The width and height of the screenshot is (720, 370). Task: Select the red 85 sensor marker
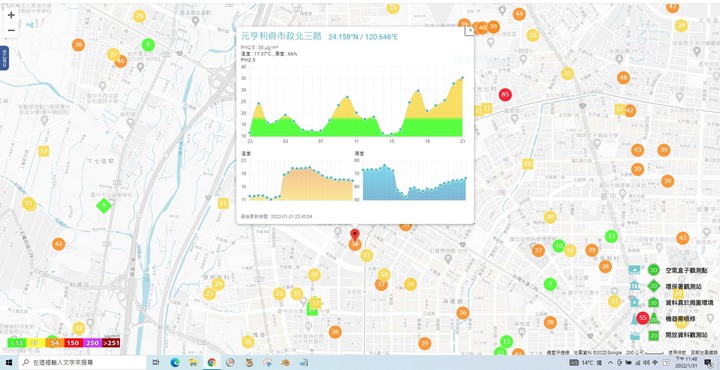(x=505, y=95)
